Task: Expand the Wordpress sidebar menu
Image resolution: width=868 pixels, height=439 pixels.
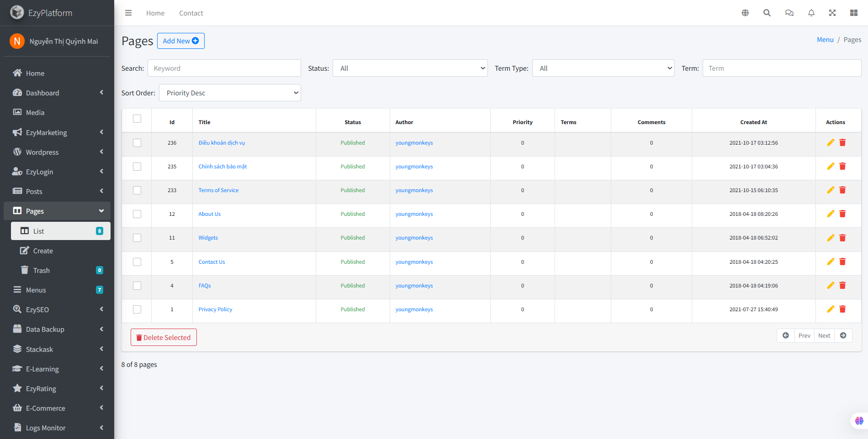Action: (57, 152)
